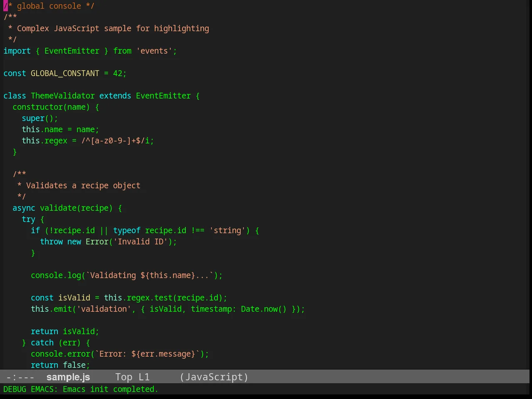Click the sample.js buffer name in mode line
This screenshot has height=399, width=532.
tap(68, 377)
